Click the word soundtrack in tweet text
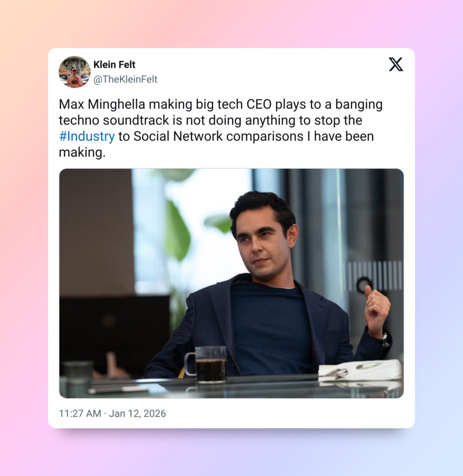 pos(135,120)
